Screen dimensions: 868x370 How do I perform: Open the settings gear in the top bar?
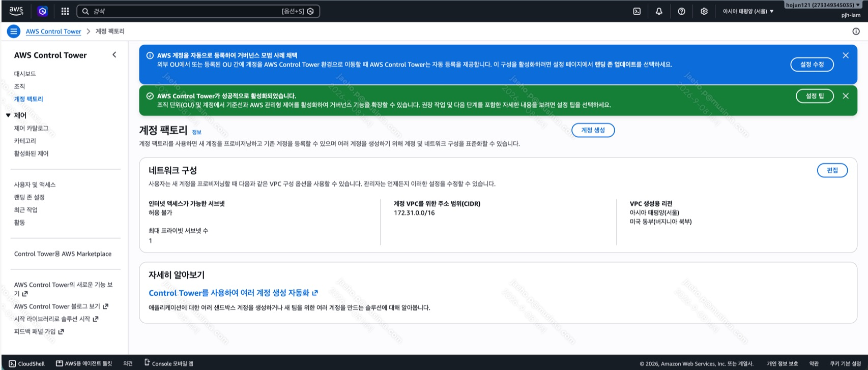[x=704, y=11]
